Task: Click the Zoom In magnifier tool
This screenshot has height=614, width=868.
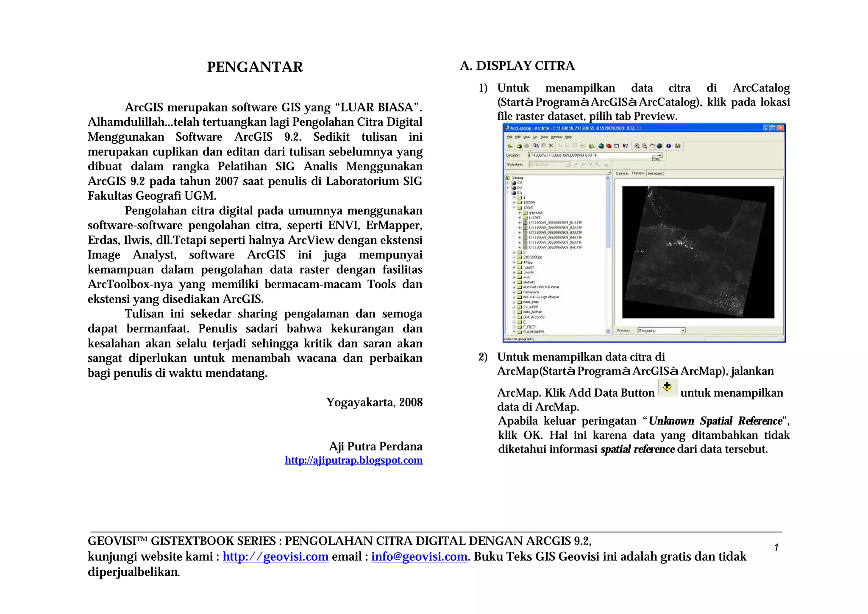Action: 637,146
